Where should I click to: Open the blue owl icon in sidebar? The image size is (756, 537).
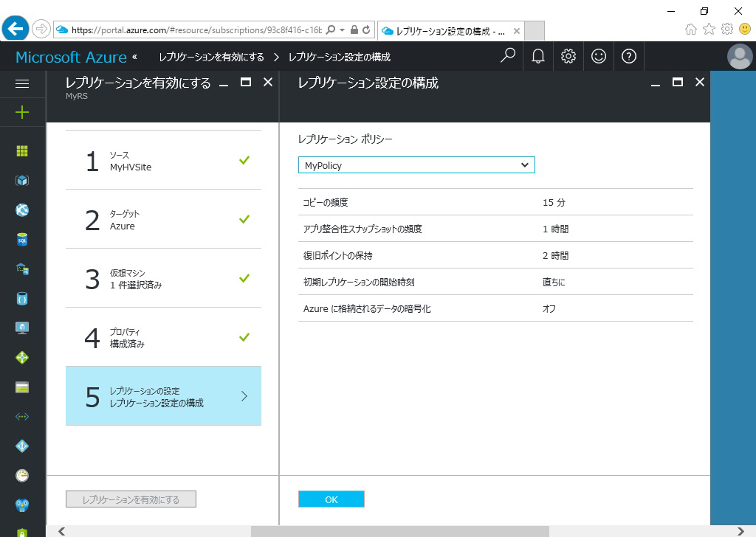tap(22, 505)
